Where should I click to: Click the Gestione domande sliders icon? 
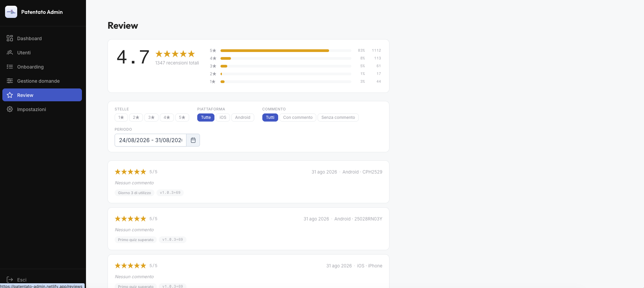tap(10, 81)
